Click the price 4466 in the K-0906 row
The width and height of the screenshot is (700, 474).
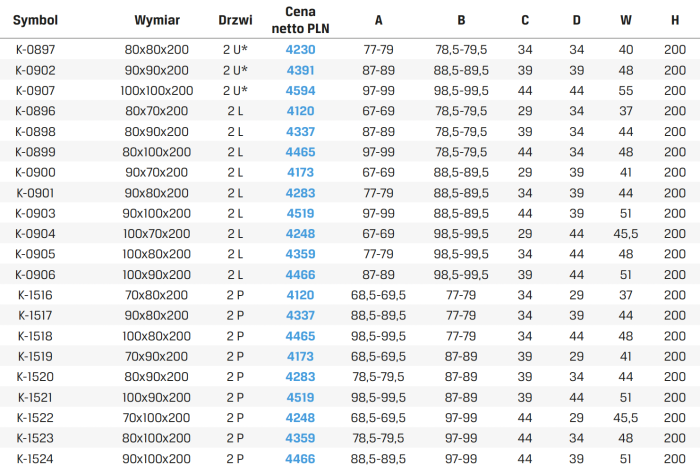(x=300, y=274)
